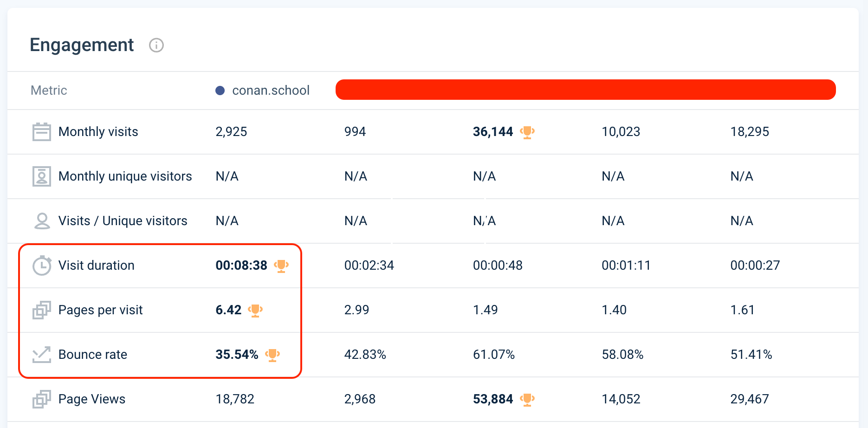
Task: Select the 1.49 pages per visit value
Action: (x=485, y=310)
